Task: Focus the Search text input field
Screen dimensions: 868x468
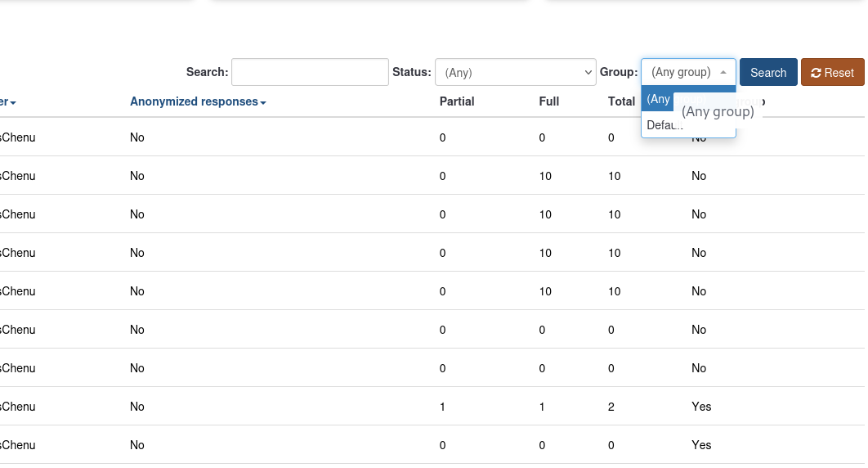Action: 310,72
